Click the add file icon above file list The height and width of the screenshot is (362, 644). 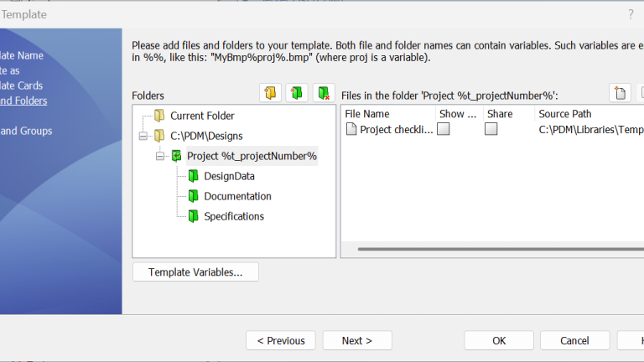pyautogui.click(x=621, y=93)
